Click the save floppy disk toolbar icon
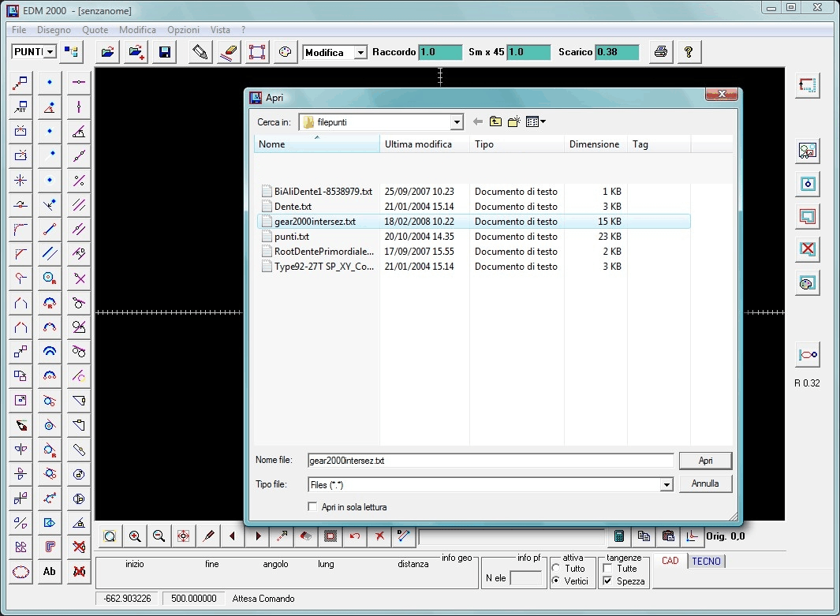The height and width of the screenshot is (616, 840). 165,53
